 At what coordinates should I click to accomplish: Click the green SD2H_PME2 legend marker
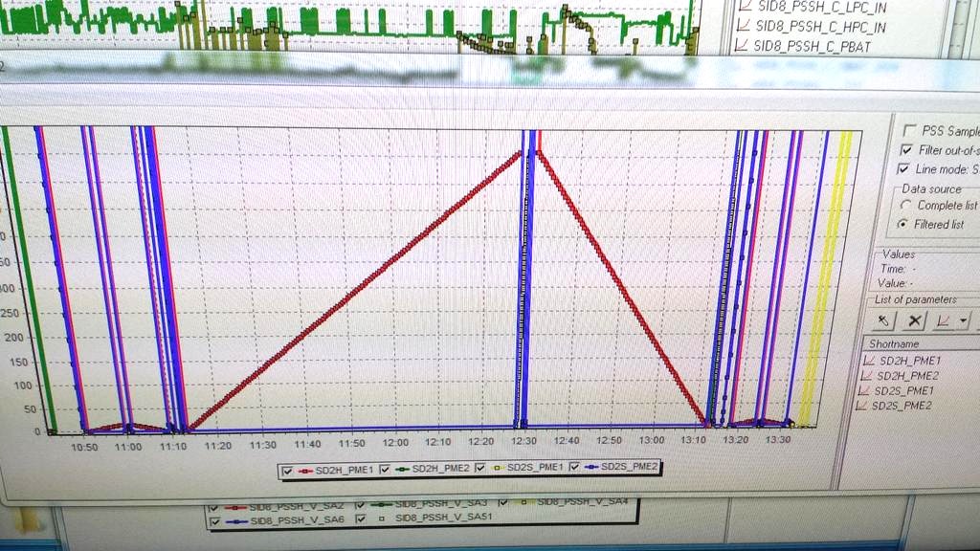coord(403,469)
